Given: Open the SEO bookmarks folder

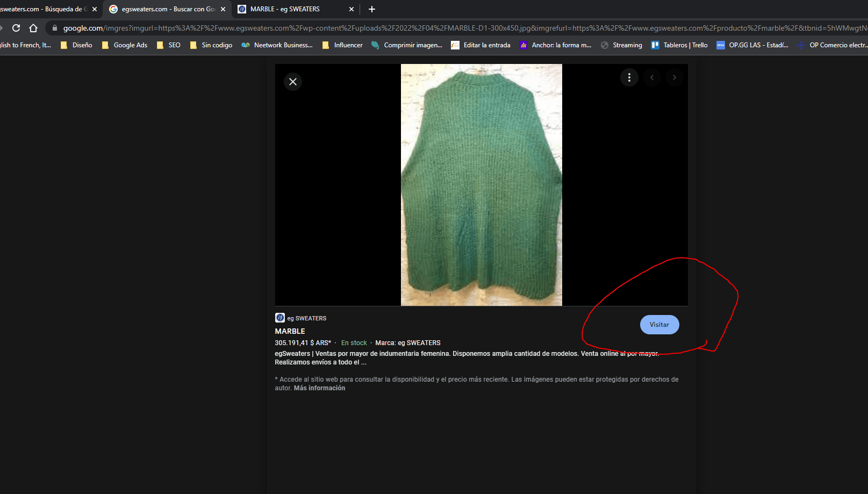Looking at the screenshot, I should pyautogui.click(x=168, y=45).
